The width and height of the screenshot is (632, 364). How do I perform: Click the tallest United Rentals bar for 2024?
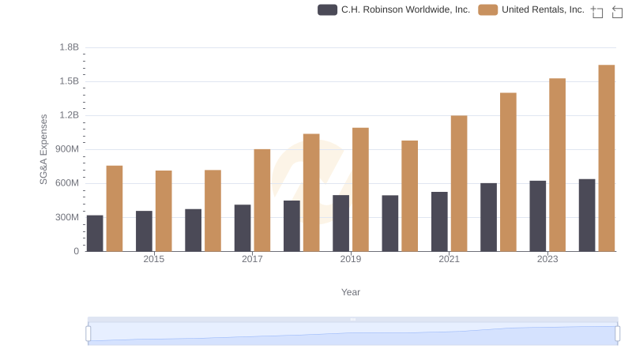606,158
